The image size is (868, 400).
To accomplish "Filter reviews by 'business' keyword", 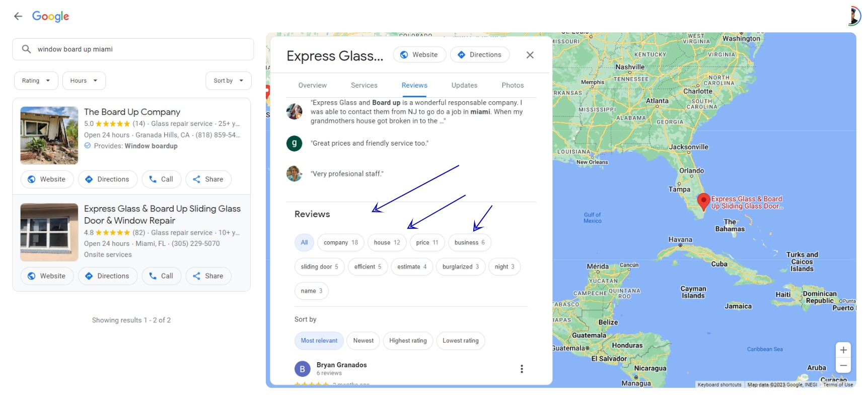I will pos(470,243).
